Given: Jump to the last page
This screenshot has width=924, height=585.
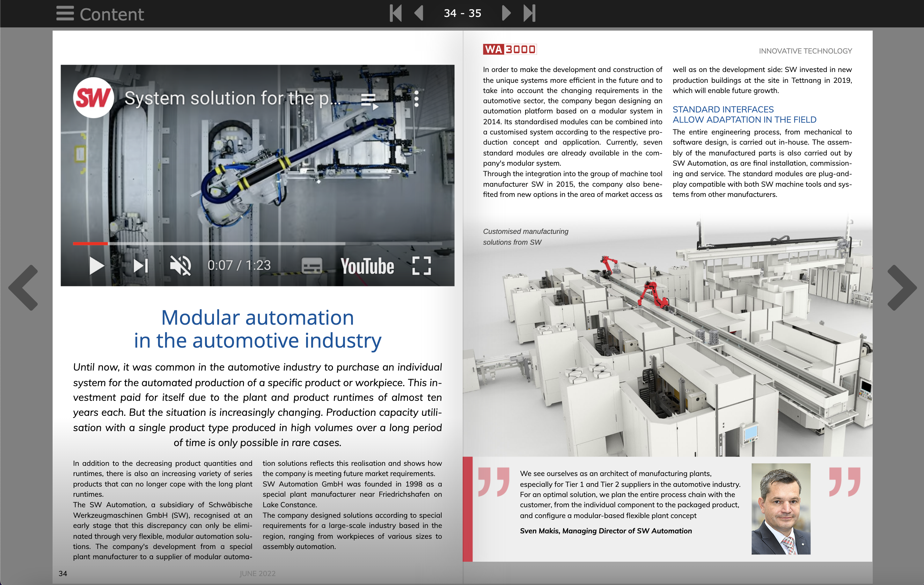Looking at the screenshot, I should pos(530,13).
